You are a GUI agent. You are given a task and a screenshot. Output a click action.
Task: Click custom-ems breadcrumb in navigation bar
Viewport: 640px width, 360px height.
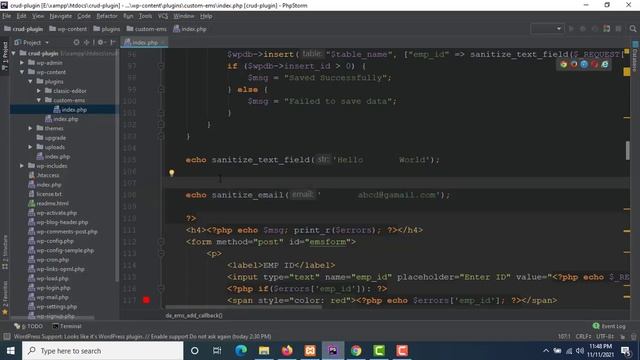point(147,29)
